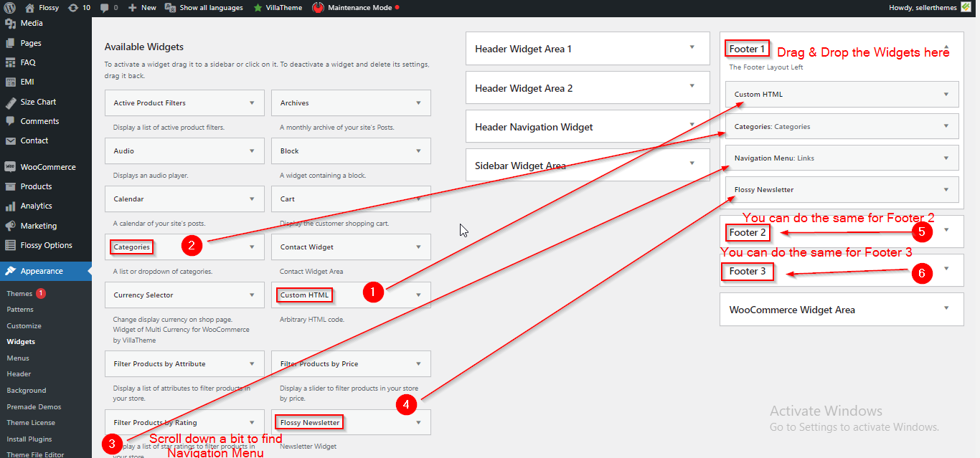Click the Flossy Options sidebar icon

pos(10,245)
